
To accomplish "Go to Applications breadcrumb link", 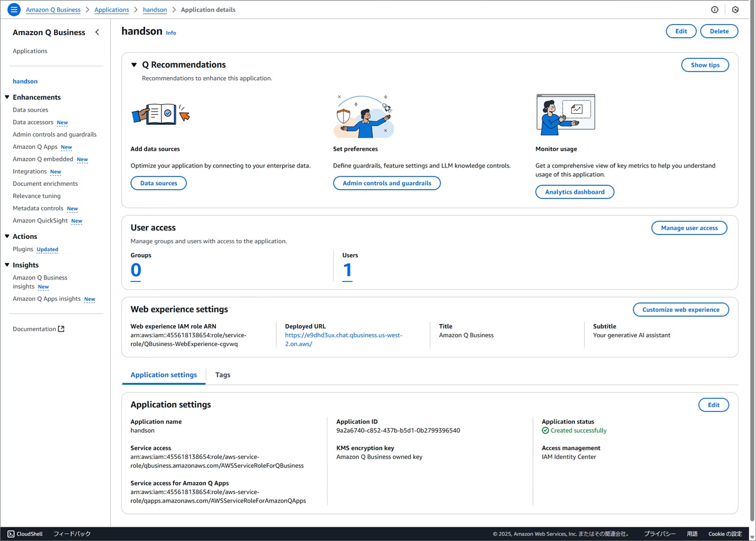I will (112, 10).
